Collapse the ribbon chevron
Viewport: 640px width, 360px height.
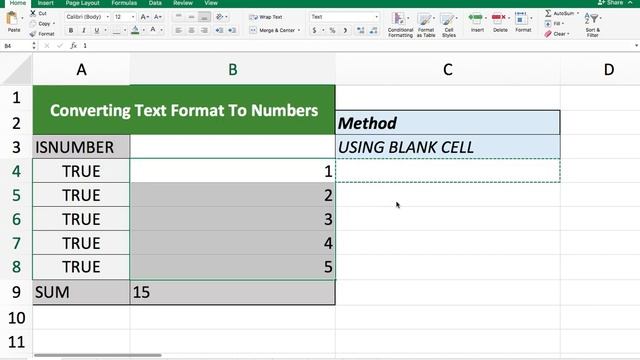pyautogui.click(x=631, y=2)
